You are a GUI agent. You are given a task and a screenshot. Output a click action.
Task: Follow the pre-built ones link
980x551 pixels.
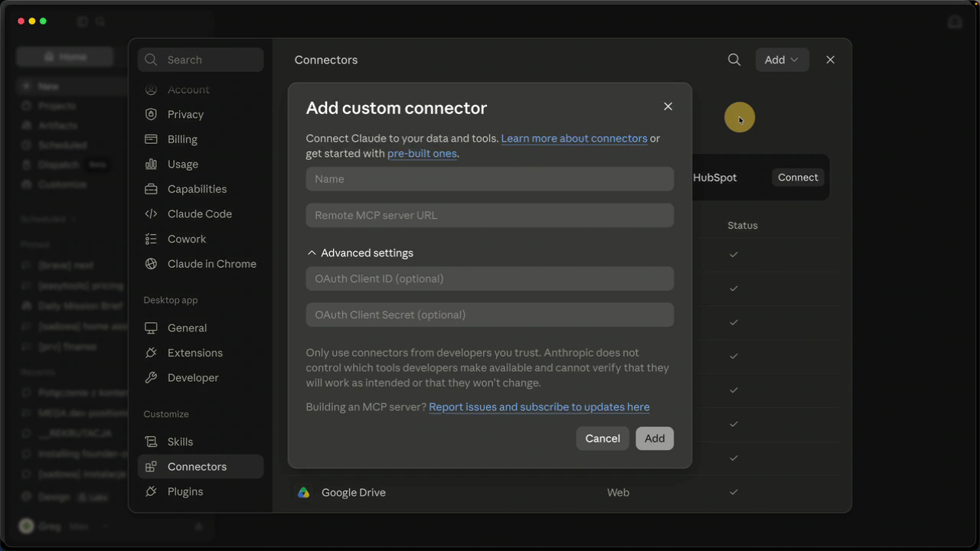click(x=422, y=153)
